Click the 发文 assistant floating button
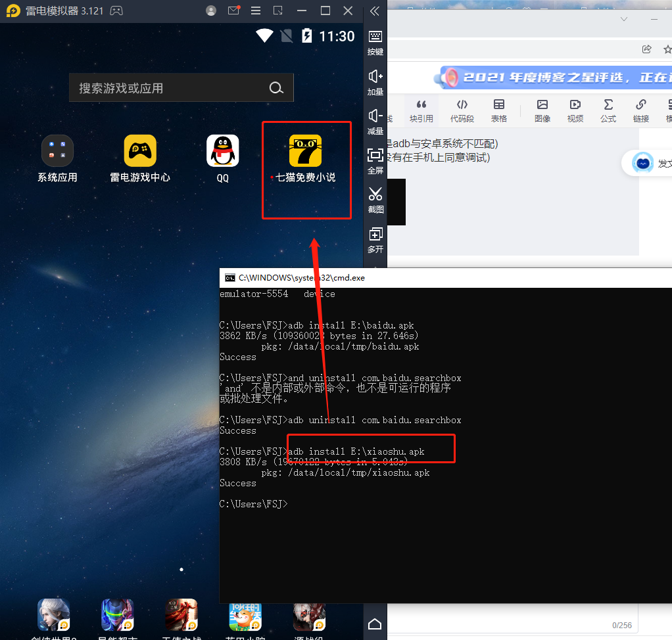The width and height of the screenshot is (672, 640). tap(648, 163)
